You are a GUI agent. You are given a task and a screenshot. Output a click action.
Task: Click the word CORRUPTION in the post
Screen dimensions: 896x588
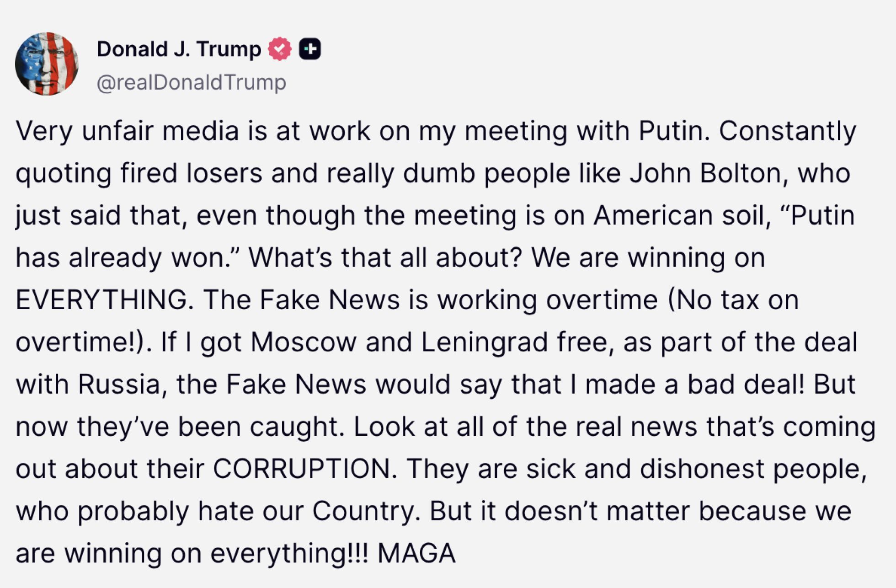click(x=302, y=469)
